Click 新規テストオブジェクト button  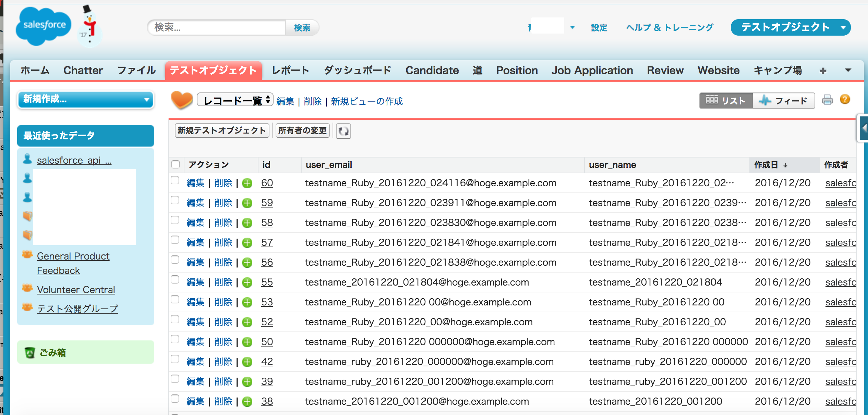(221, 130)
